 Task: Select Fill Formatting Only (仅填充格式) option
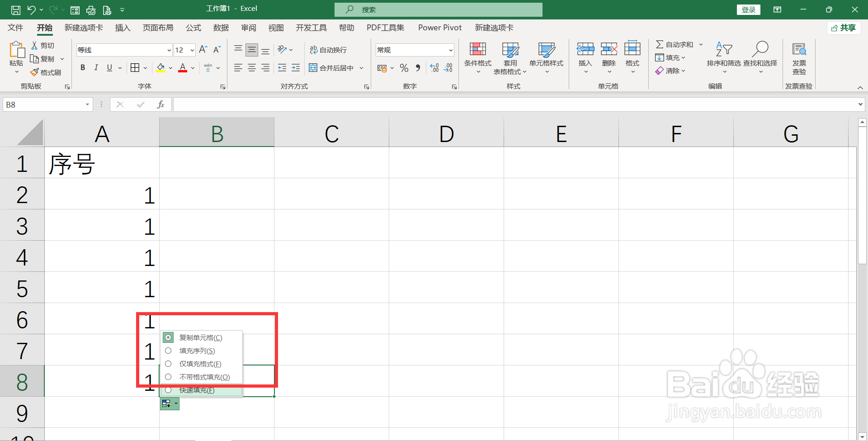pyautogui.click(x=168, y=364)
